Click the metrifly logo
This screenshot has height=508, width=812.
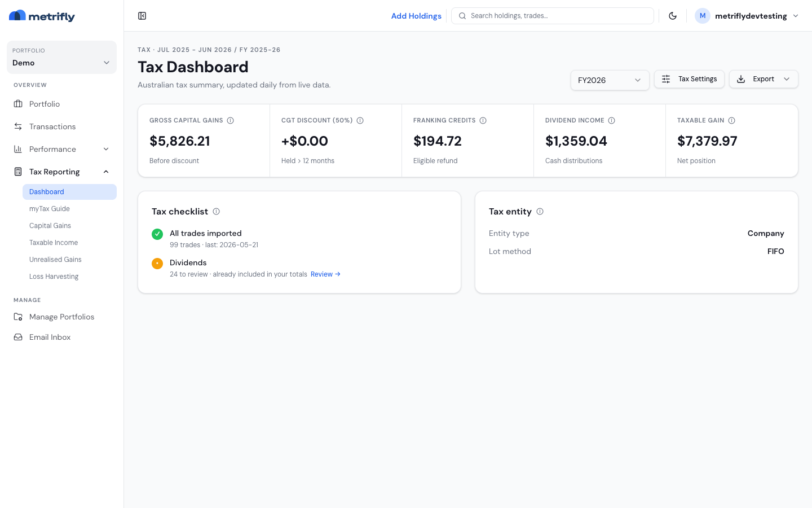pos(42,16)
